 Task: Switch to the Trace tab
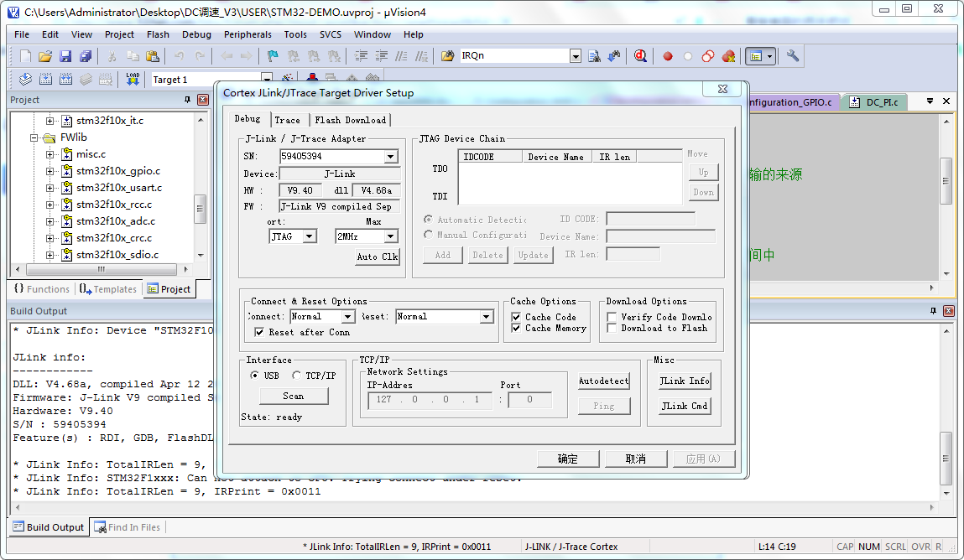(287, 121)
